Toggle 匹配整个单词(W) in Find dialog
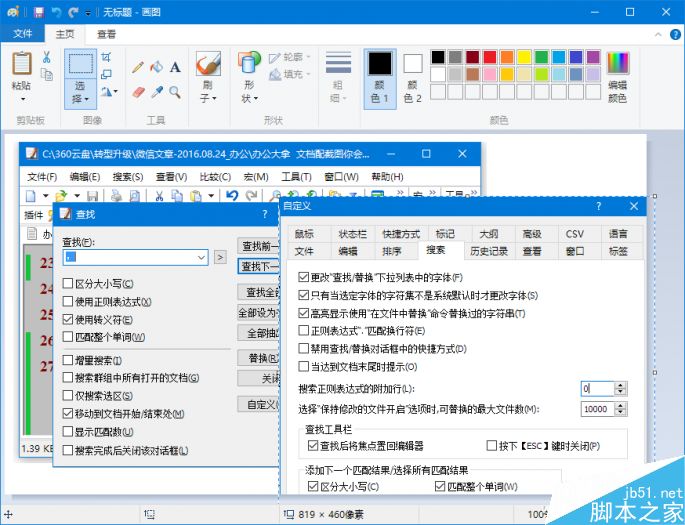The width and height of the screenshot is (685, 525). tap(68, 337)
